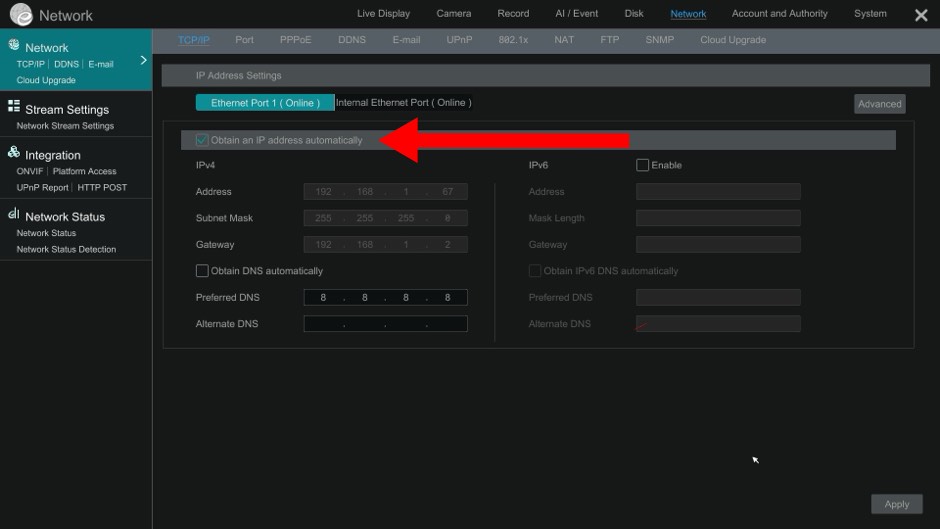Click the IPv4 Subnet Mask field
This screenshot has height=529, width=940.
click(385, 218)
